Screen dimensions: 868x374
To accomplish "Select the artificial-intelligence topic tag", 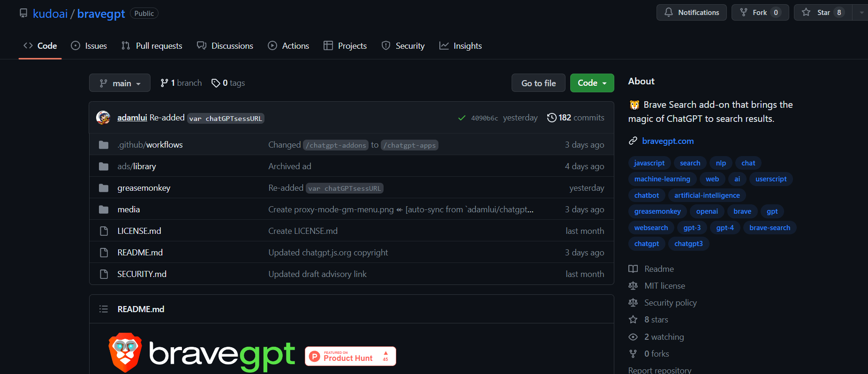I will (x=707, y=195).
